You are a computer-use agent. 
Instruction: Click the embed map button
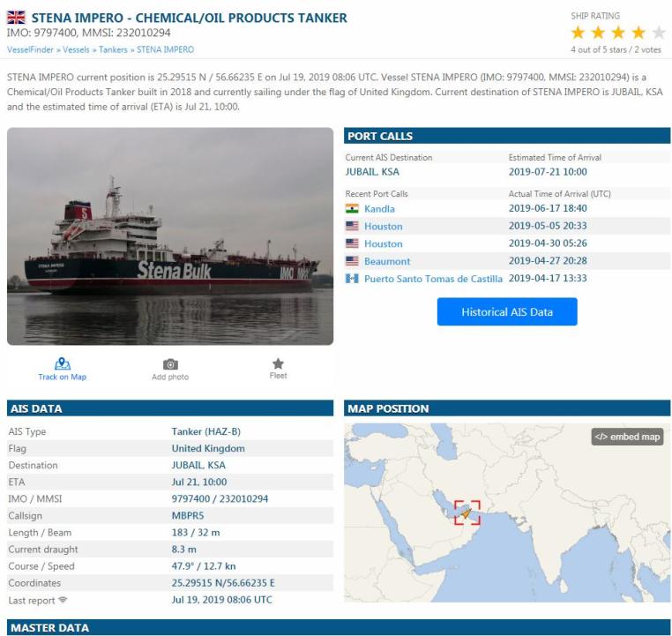[627, 437]
